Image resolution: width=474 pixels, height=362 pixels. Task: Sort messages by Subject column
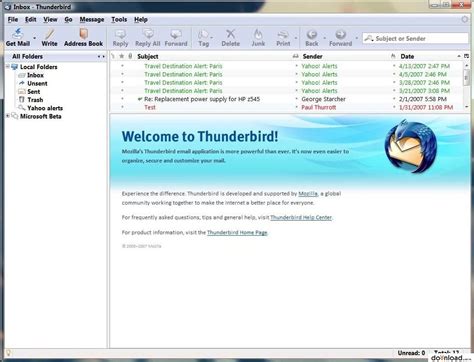pyautogui.click(x=148, y=56)
